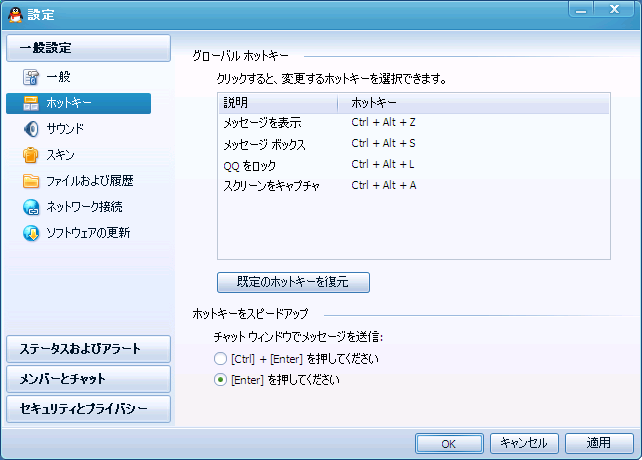
Task: Open the サウンド settings page label
Action: click(65, 129)
